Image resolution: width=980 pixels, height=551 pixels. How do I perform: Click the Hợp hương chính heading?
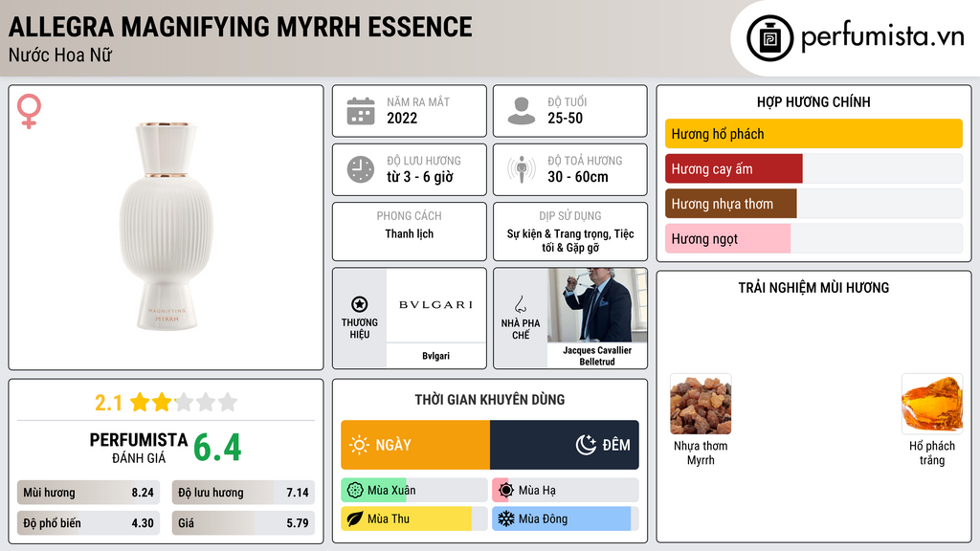point(813,101)
